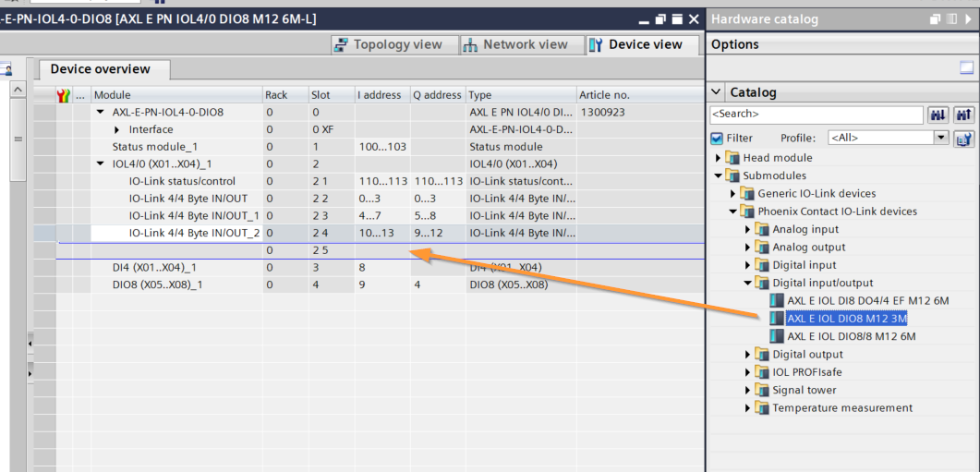Expand the Signal tower folder
Viewport: 980px width, 472px height.
pyautogui.click(x=748, y=390)
